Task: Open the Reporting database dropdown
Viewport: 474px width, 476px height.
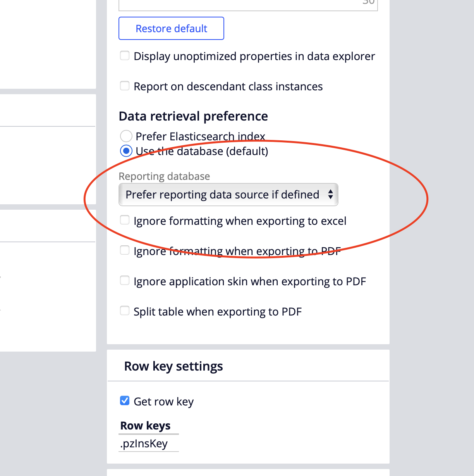Action: coord(228,195)
